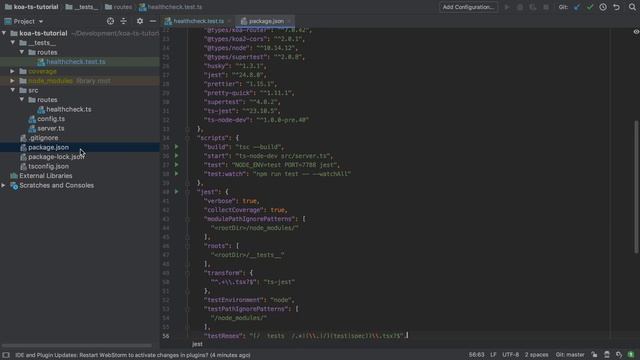Close the healthcheck.test.ts tab

(229, 21)
